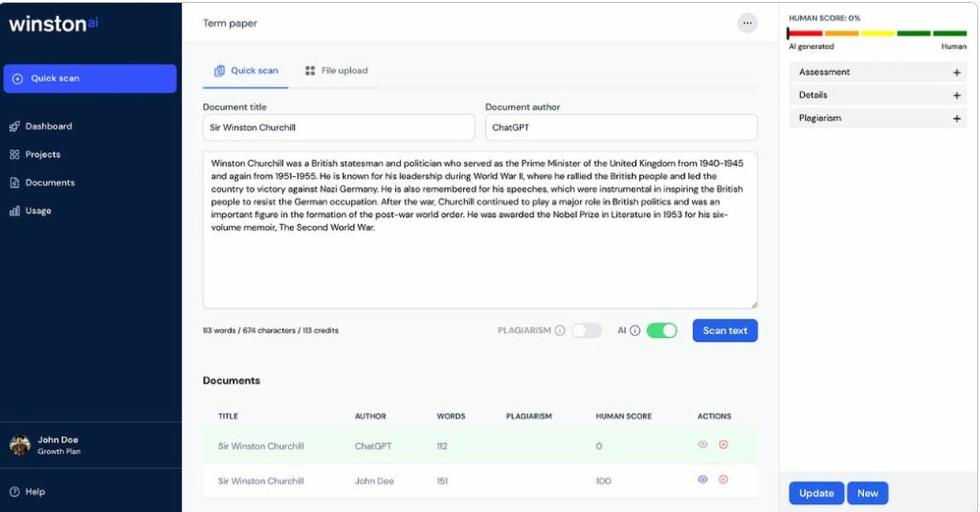The image size is (980, 512).
Task: Open Dashboard from the sidebar
Action: pyautogui.click(x=40, y=126)
